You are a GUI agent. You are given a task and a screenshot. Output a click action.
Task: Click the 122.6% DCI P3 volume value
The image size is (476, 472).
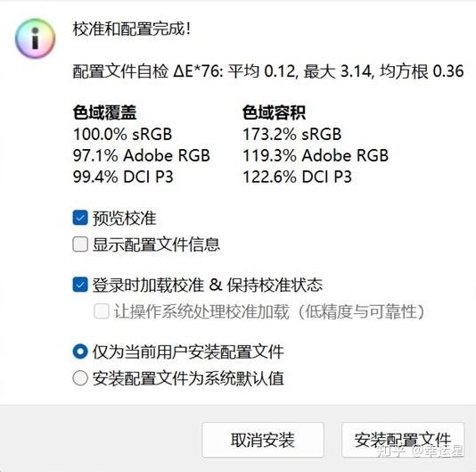[297, 177]
